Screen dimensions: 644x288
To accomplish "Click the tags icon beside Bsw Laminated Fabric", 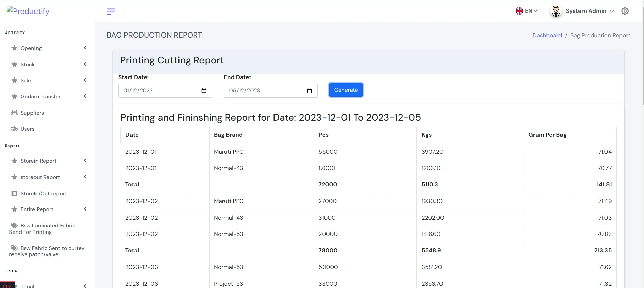I will 14,225.
